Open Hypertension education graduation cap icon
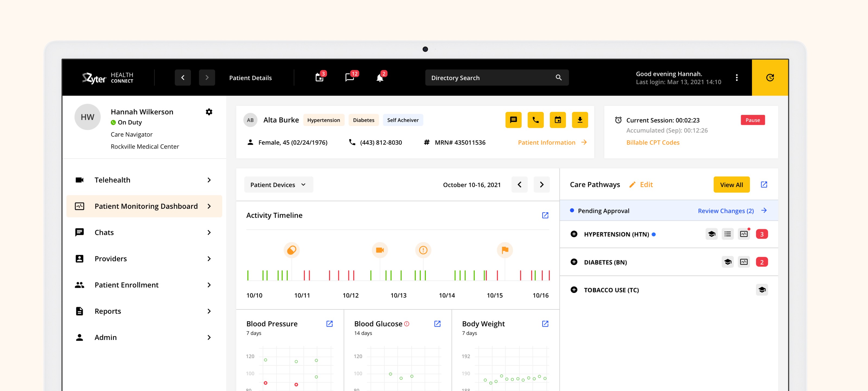 (x=711, y=234)
